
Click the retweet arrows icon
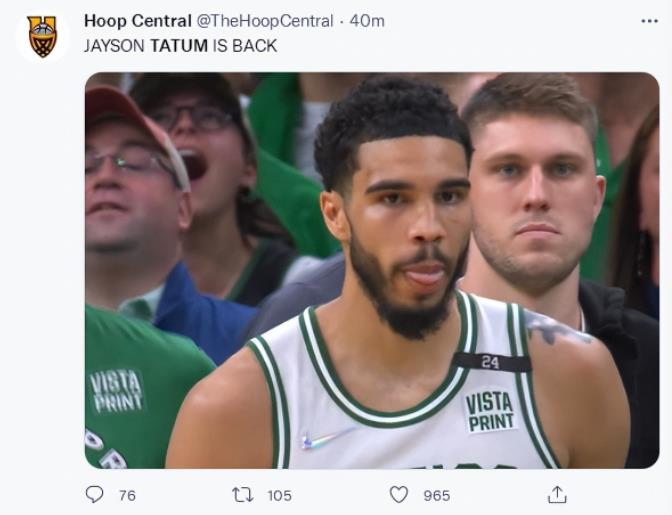(243, 495)
